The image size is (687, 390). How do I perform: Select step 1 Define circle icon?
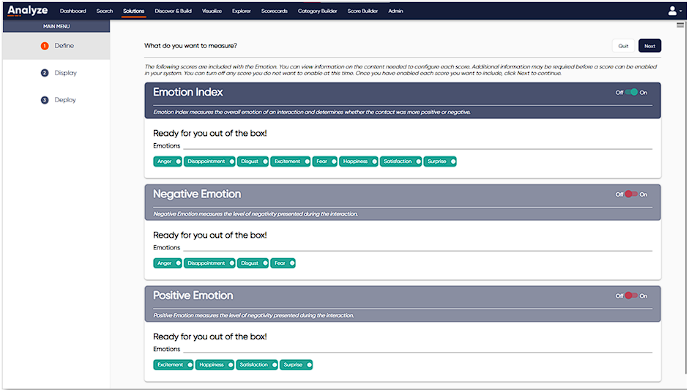coord(45,46)
